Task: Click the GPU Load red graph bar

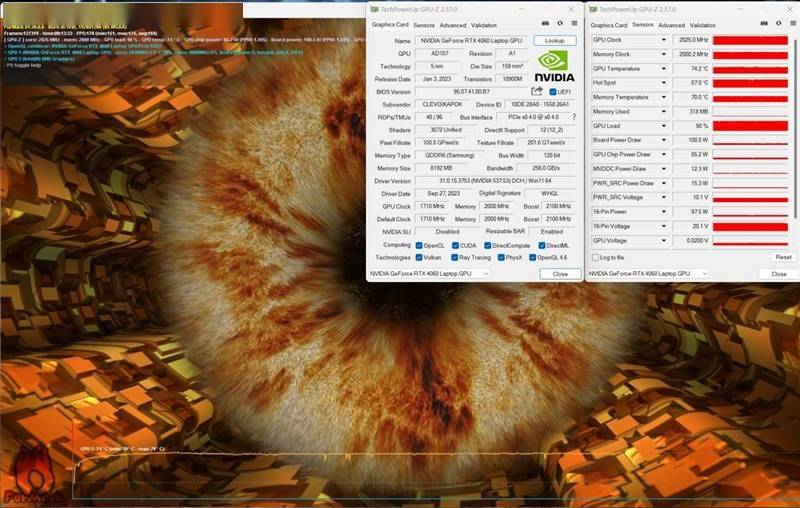Action: pos(750,125)
